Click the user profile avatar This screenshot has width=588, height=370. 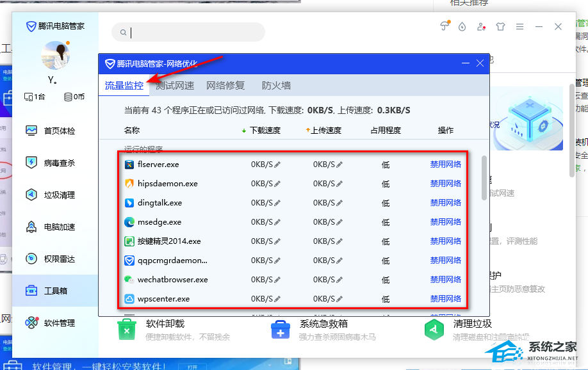[x=55, y=56]
